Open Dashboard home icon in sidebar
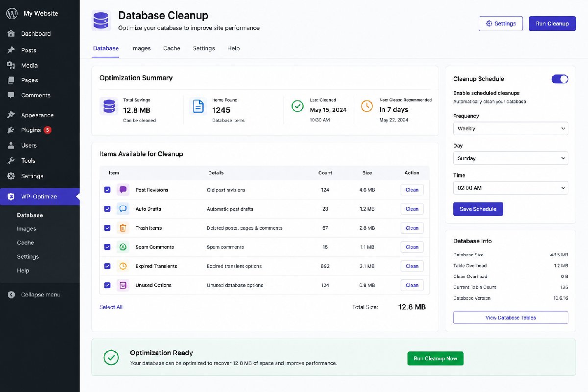 (11, 34)
